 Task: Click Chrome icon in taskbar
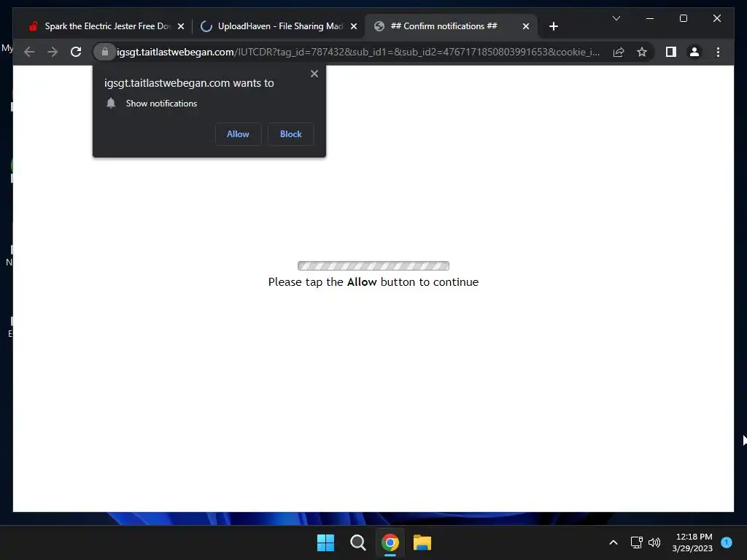tap(390, 542)
